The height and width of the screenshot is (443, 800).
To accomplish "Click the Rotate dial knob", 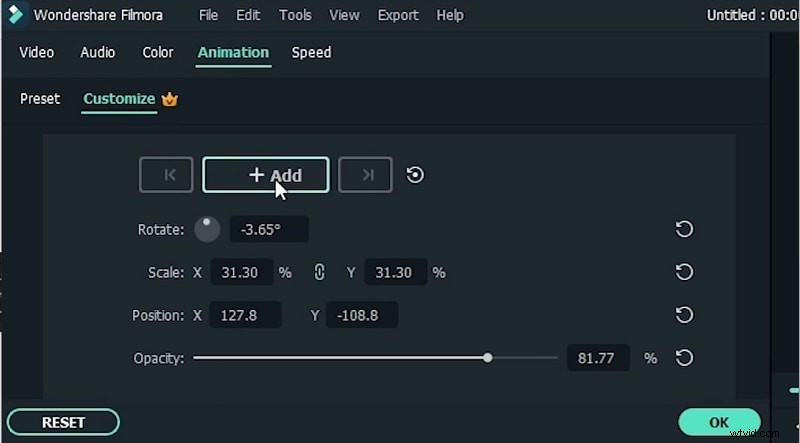I will point(207,230).
